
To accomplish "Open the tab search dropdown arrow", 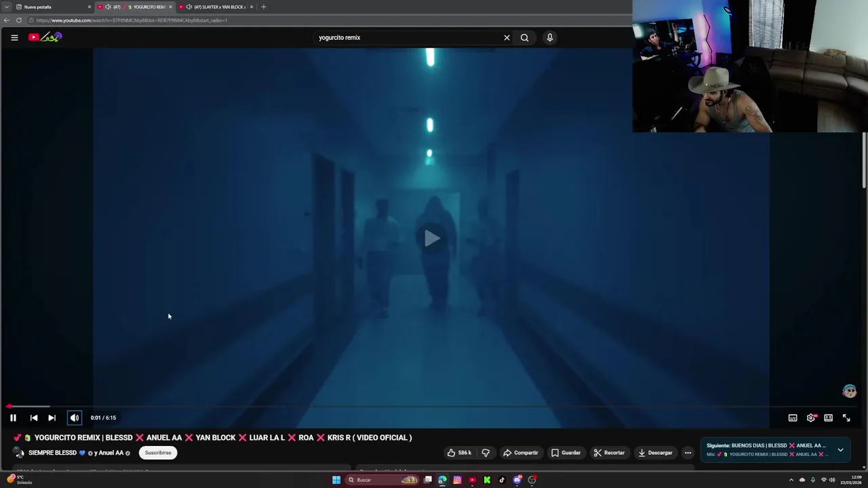I will pyautogui.click(x=6, y=7).
